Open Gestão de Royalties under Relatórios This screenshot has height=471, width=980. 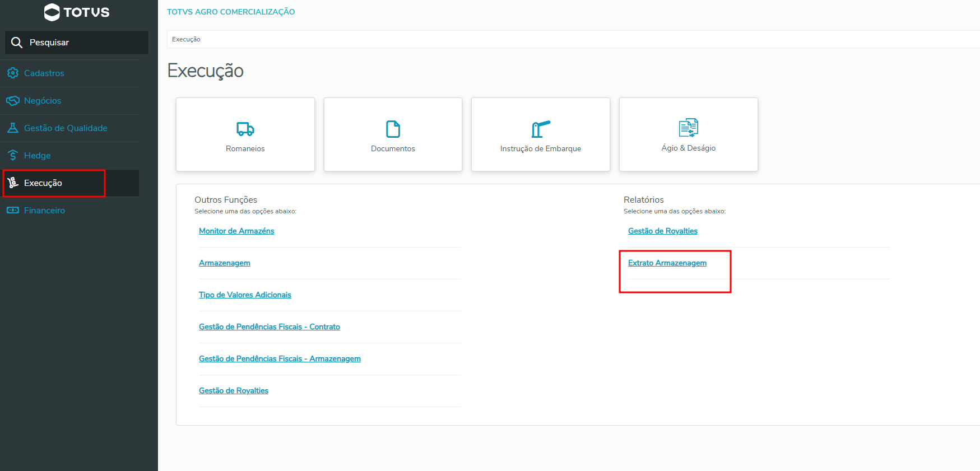[x=663, y=231]
